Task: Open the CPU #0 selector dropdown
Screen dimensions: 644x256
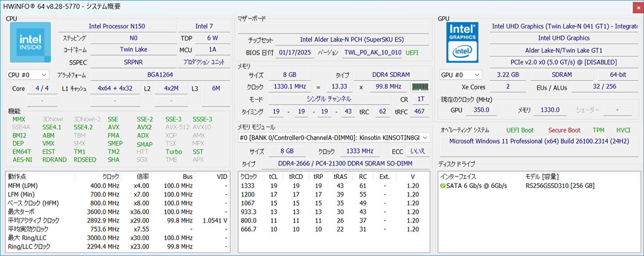Action: (28, 75)
